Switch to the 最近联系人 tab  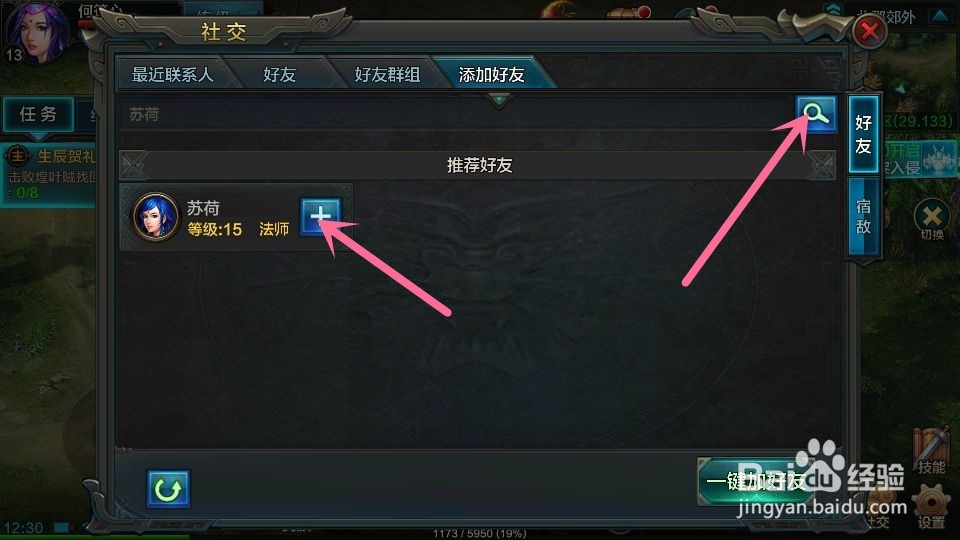[172, 74]
